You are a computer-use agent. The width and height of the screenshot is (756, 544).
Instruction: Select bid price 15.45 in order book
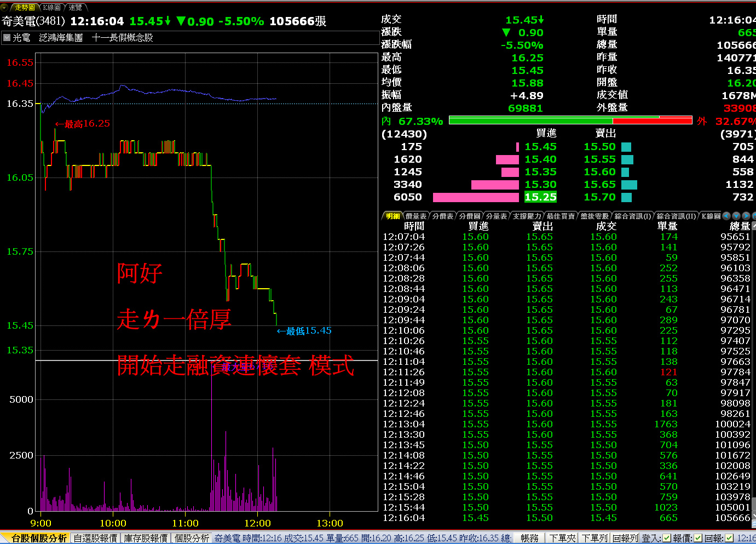[540, 147]
